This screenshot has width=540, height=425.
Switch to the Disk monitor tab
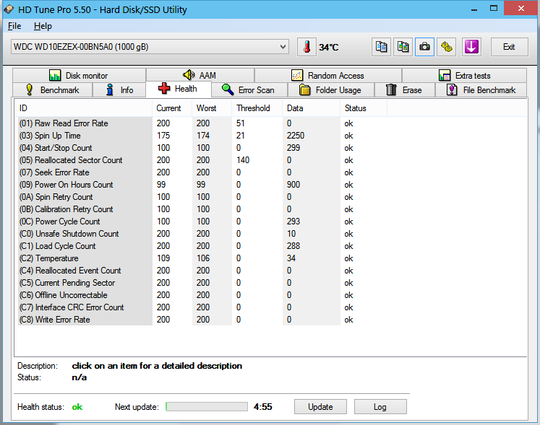click(x=79, y=75)
